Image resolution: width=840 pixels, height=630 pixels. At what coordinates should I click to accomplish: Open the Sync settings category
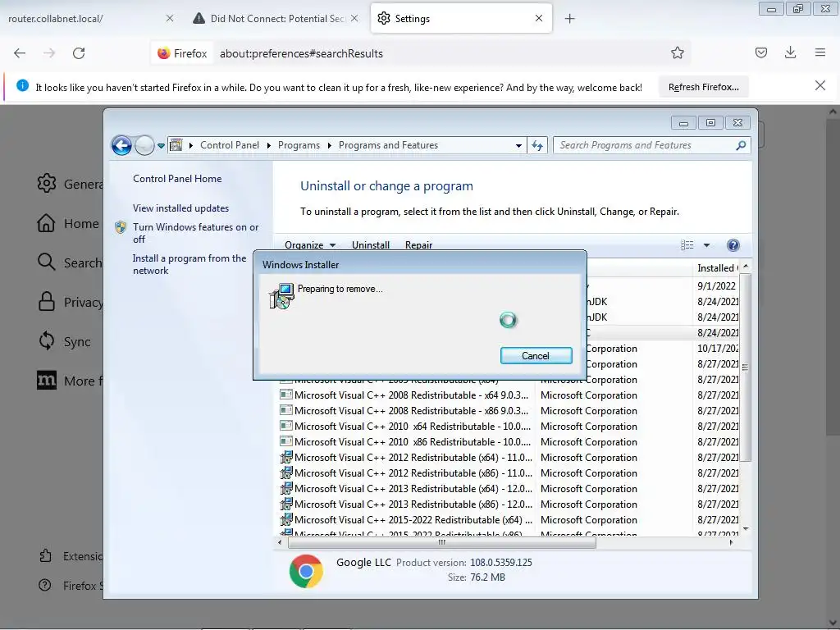coord(64,341)
